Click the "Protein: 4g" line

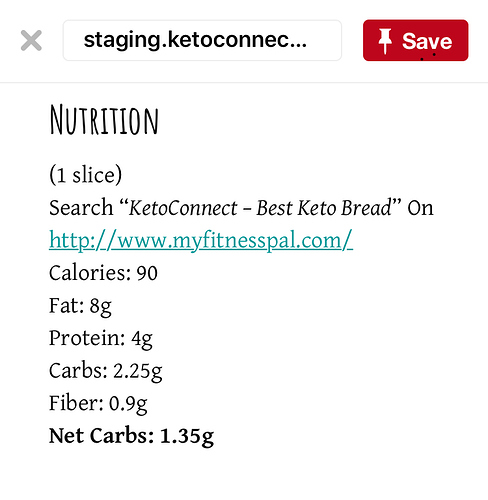coord(101,338)
